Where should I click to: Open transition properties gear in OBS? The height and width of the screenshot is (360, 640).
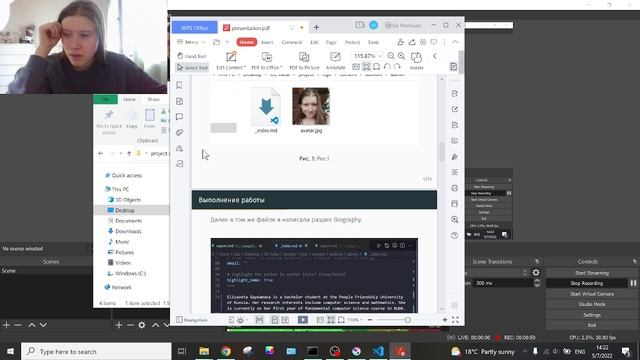coord(536,273)
